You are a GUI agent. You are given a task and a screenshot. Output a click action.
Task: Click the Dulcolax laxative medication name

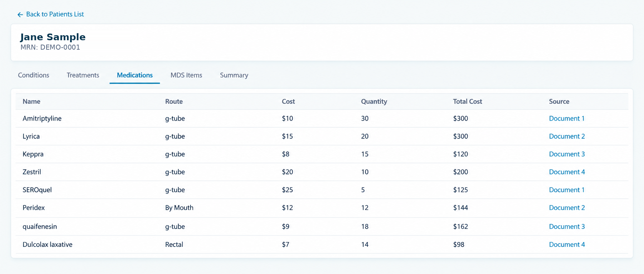(x=48, y=244)
